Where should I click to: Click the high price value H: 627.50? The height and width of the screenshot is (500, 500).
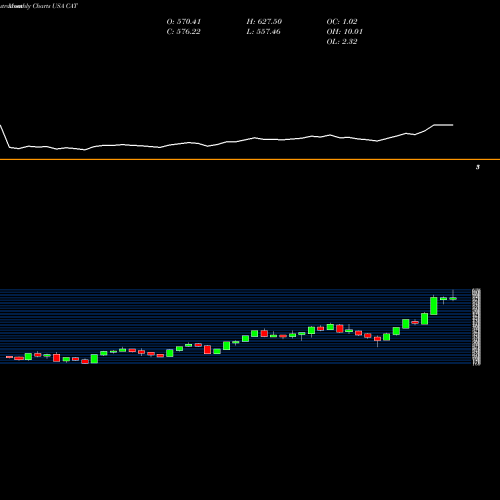point(264,22)
